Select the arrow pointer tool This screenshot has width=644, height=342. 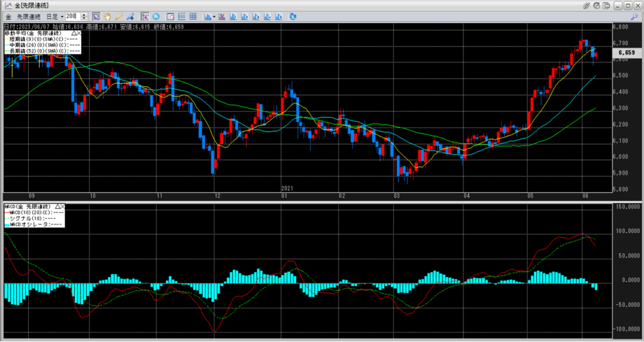(96, 16)
